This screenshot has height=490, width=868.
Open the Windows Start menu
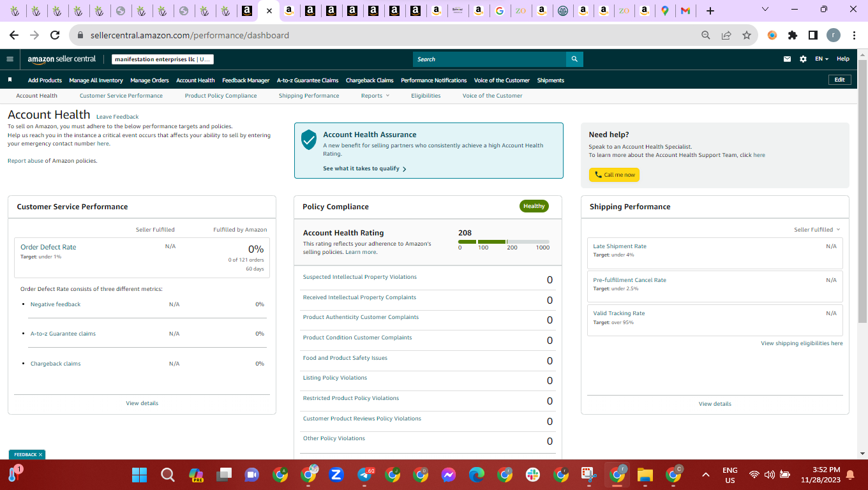tap(139, 475)
